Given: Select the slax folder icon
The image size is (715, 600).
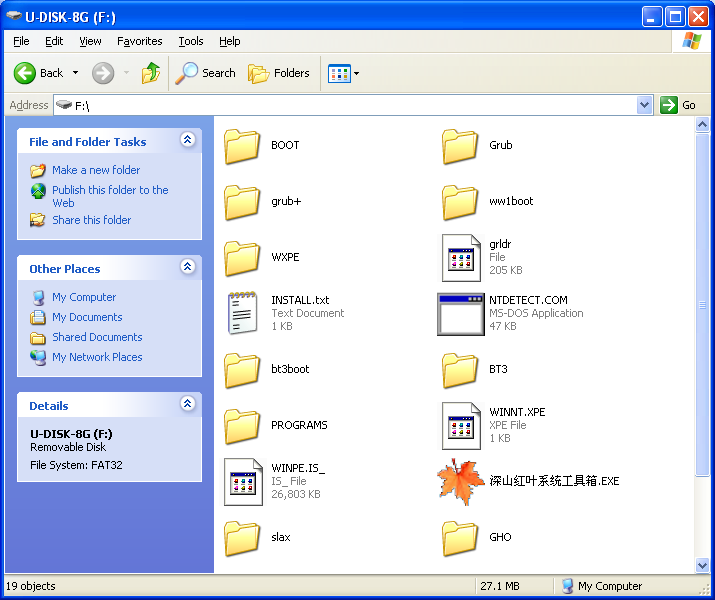Looking at the screenshot, I should [x=242, y=538].
